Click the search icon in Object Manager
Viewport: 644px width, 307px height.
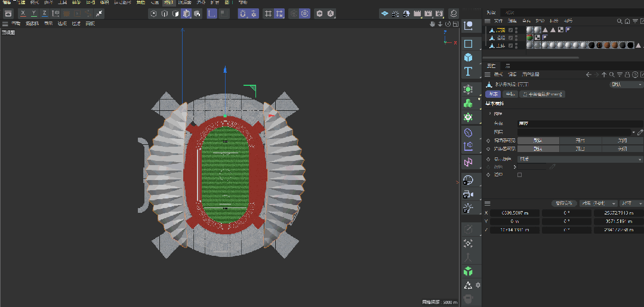620,21
